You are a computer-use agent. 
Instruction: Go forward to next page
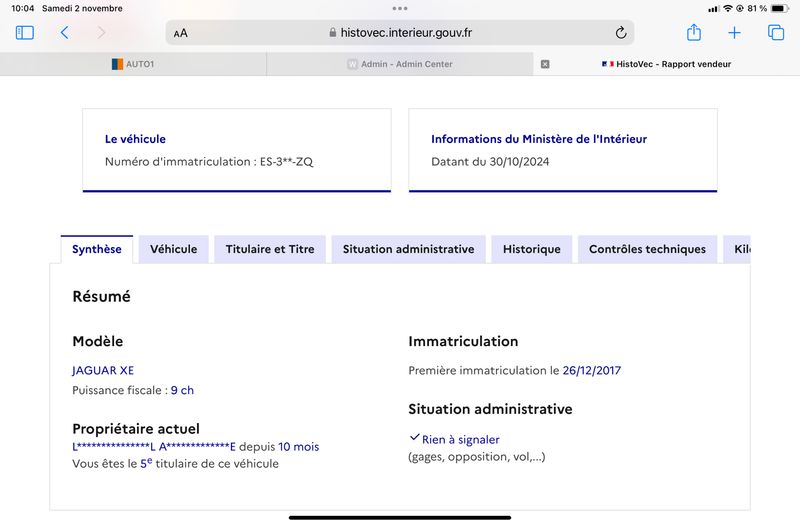point(102,33)
